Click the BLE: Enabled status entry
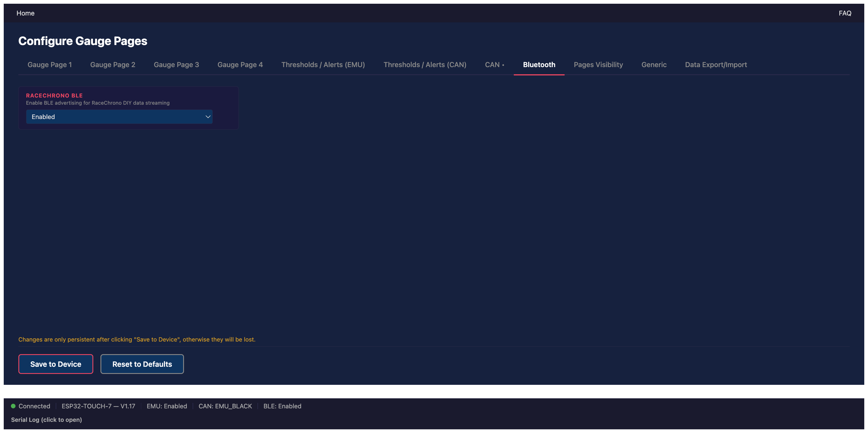The height and width of the screenshot is (433, 868). pyautogui.click(x=282, y=406)
